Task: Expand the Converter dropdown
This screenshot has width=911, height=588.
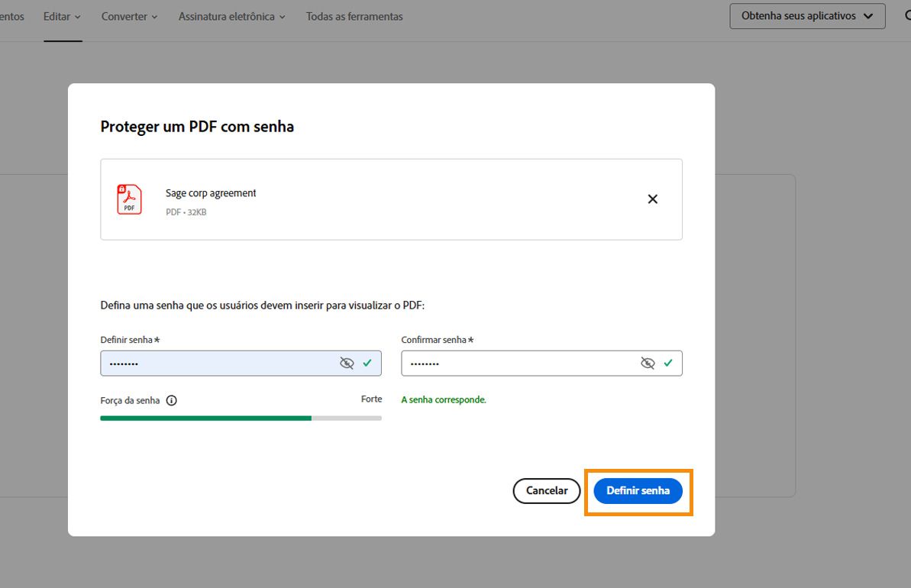Action: point(128,16)
